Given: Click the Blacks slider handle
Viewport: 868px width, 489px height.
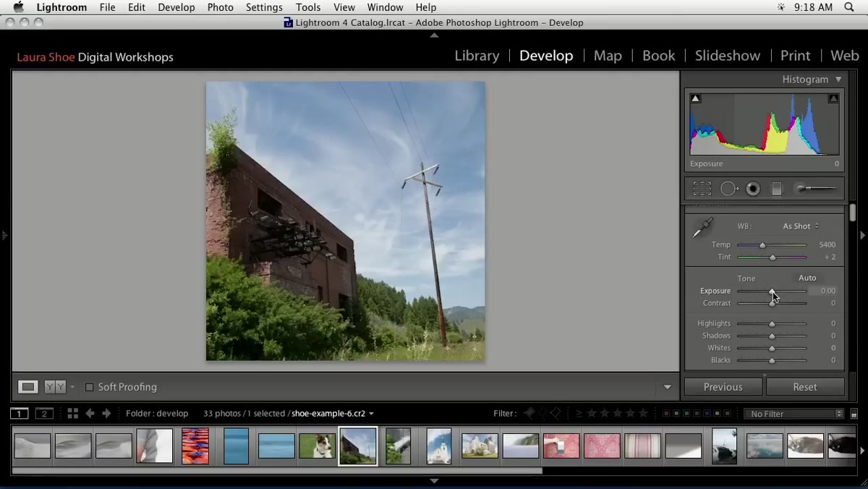Looking at the screenshot, I should pos(772,360).
